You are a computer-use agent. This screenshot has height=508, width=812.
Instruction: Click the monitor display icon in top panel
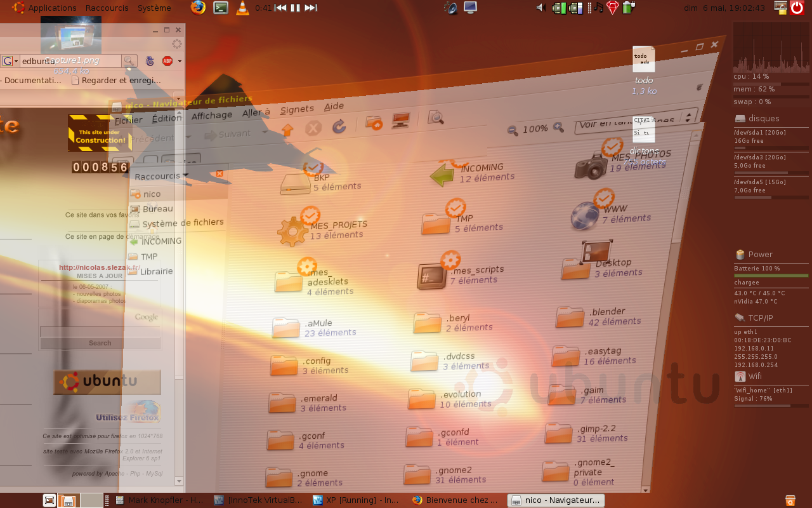point(470,8)
